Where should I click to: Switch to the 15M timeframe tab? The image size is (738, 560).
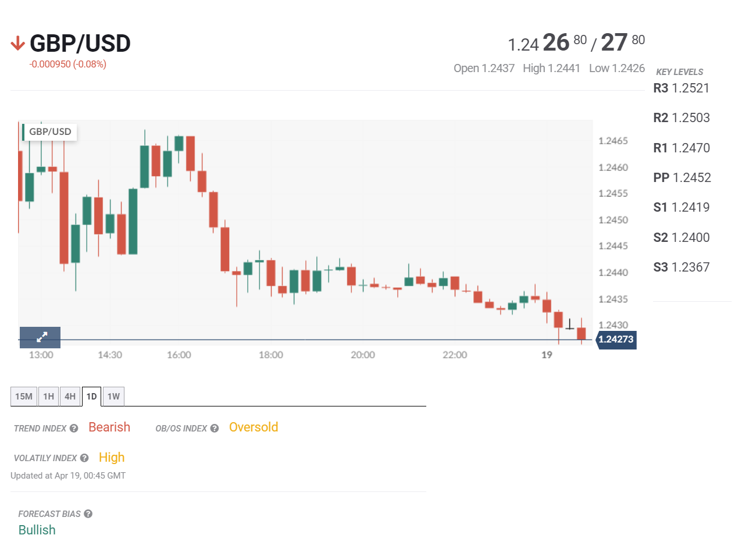tap(24, 397)
